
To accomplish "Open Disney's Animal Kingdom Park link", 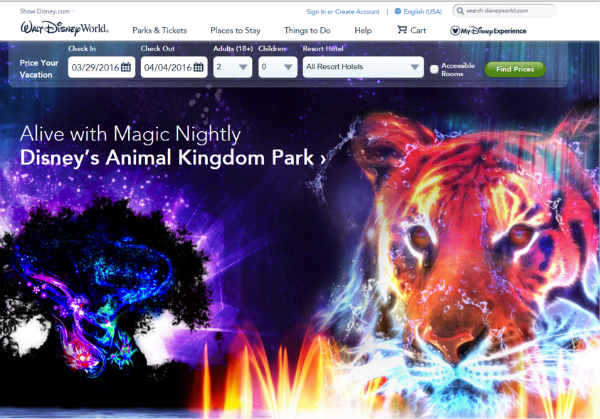I will coord(173,158).
